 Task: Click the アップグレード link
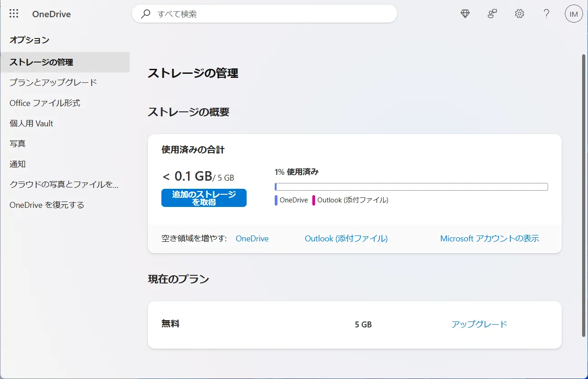click(x=479, y=324)
